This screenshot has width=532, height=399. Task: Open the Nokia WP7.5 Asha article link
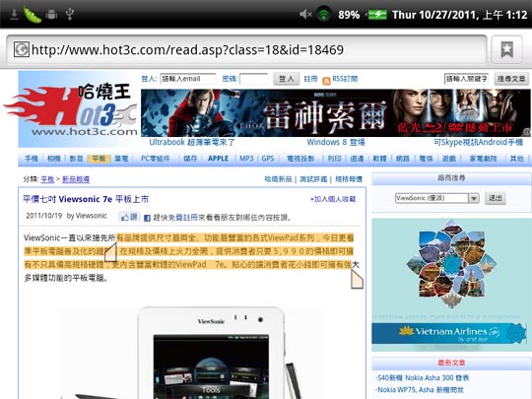click(x=420, y=389)
